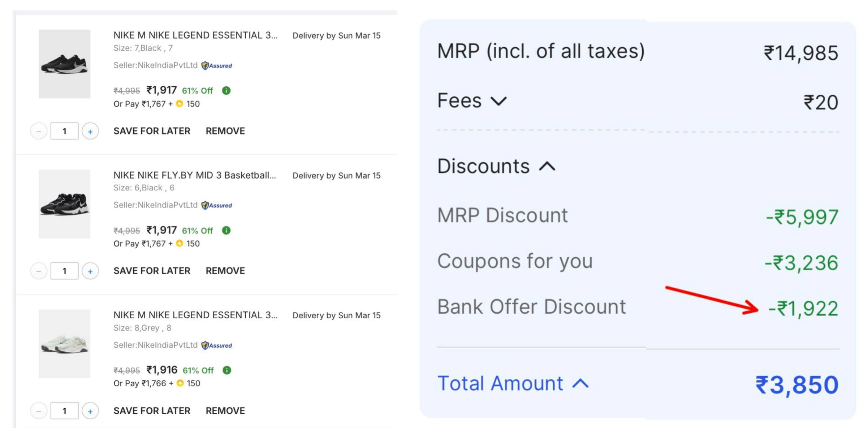Save the black Legend Essential shoe for later
The width and height of the screenshot is (868, 443).
(x=152, y=131)
